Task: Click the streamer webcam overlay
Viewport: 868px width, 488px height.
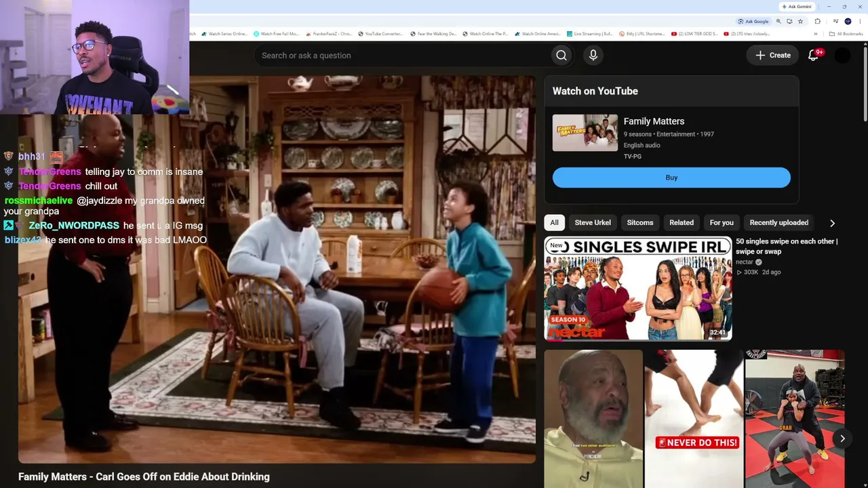Action: coord(94,57)
